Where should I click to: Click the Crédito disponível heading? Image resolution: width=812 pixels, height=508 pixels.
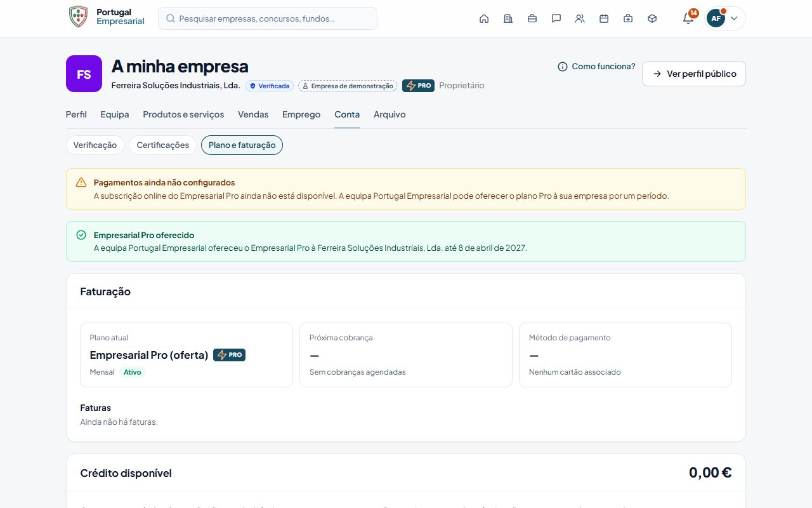pos(126,473)
